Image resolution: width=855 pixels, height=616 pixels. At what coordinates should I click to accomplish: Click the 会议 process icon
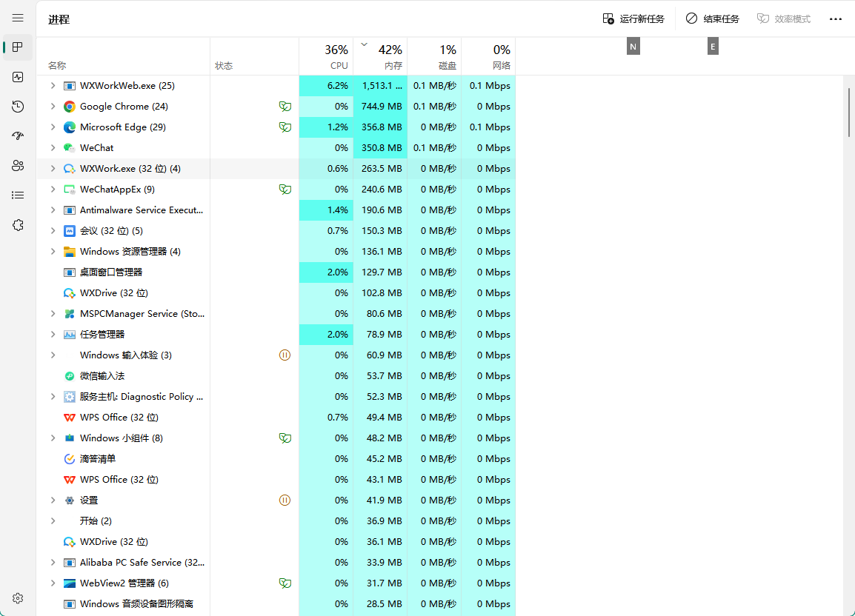tap(69, 230)
